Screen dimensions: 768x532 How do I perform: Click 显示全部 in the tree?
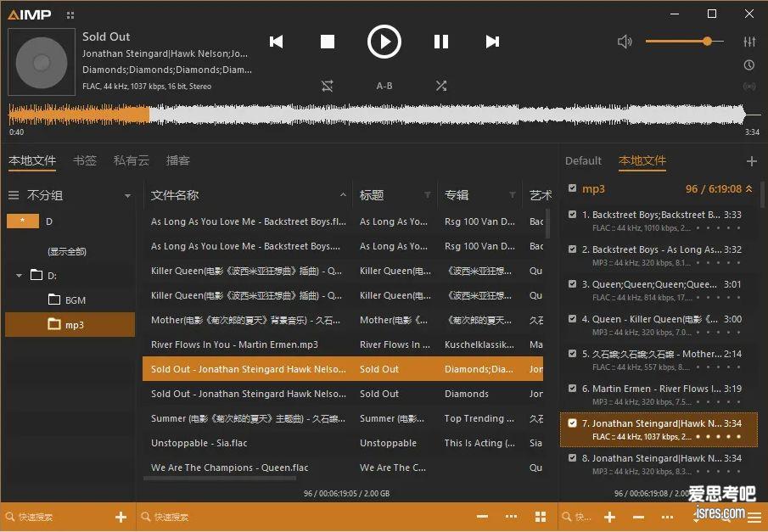(x=67, y=252)
